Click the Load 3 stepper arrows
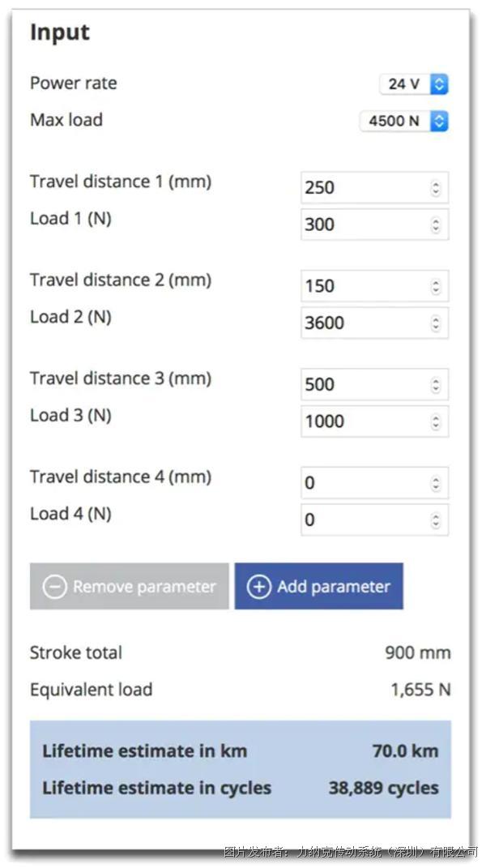486x868 pixels. tap(436, 421)
